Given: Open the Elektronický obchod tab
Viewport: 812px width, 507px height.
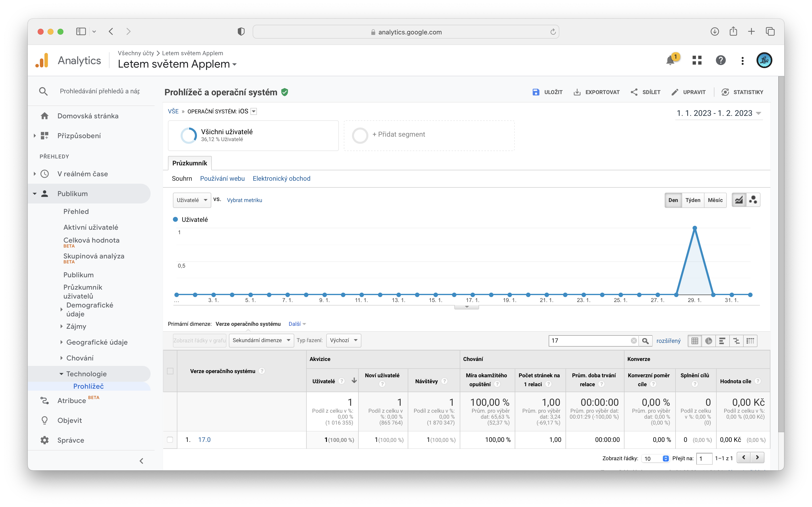Looking at the screenshot, I should 281,179.
